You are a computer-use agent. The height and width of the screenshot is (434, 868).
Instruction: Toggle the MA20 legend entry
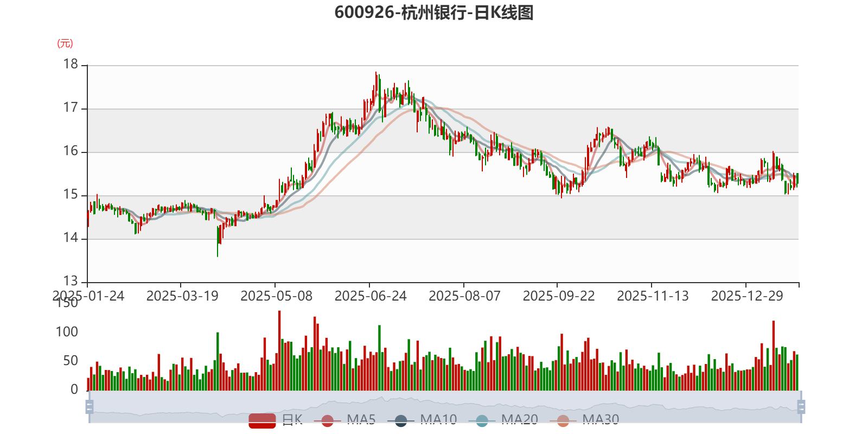503,420
